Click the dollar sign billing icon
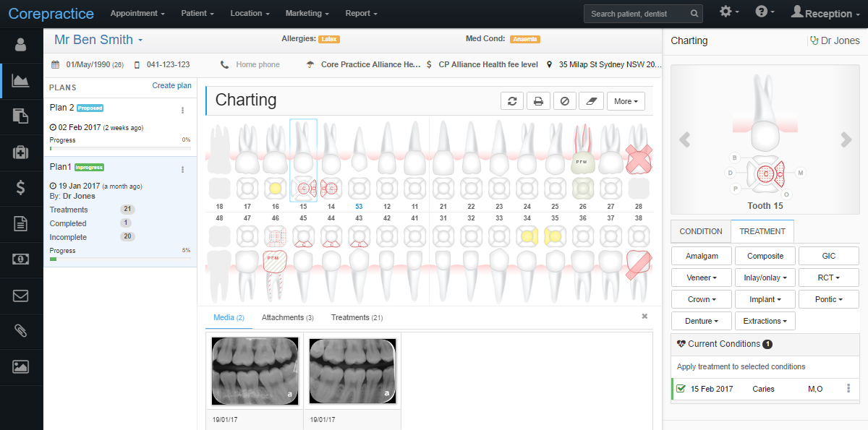 tap(21, 188)
